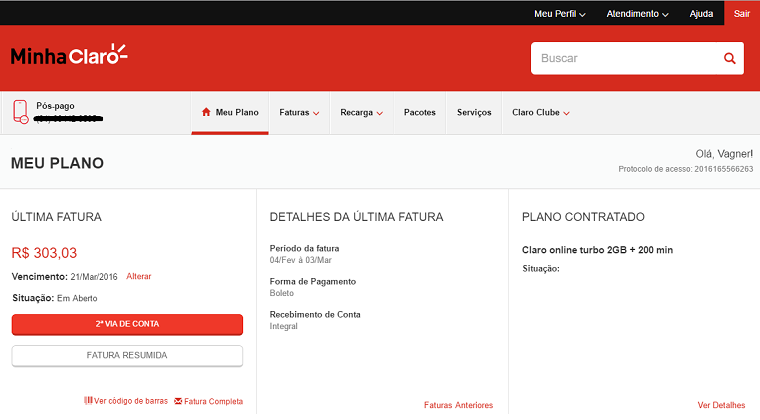Click the search magnifier icon
760x420 pixels.
click(x=729, y=59)
